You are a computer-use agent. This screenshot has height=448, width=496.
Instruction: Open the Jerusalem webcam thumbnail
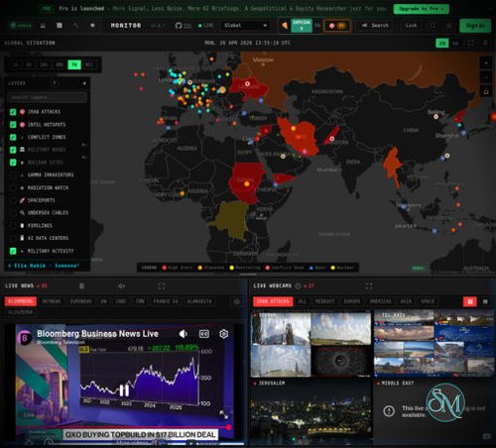[x=310, y=411]
